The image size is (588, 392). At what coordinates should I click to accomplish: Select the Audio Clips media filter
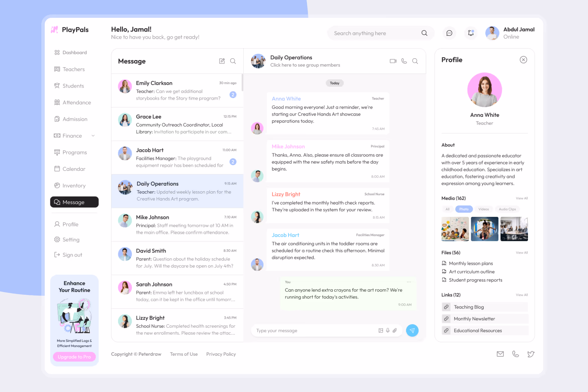click(507, 209)
